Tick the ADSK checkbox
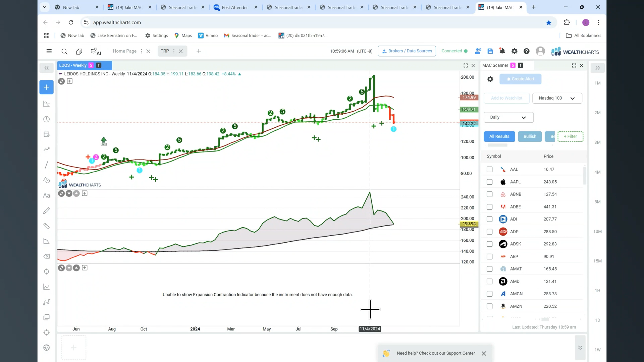The image size is (644, 362). click(490, 244)
